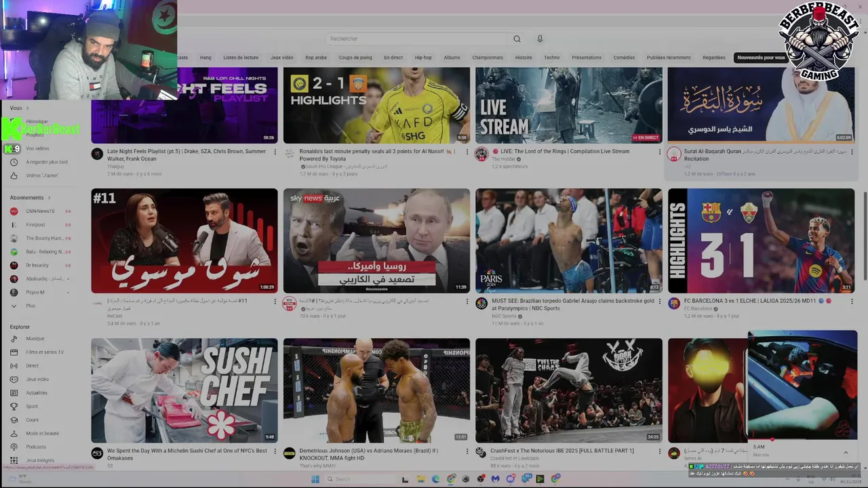
Task: Play the CrashFest breakdance battle thumbnail
Action: [569, 390]
